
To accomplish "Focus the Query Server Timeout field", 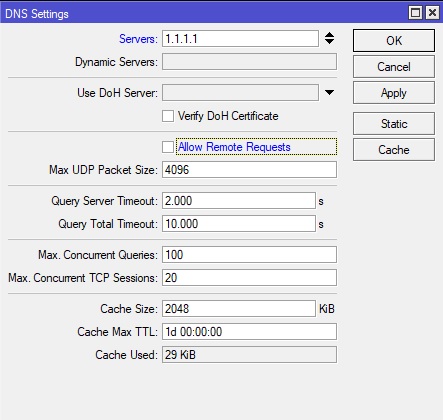I will pos(239,201).
